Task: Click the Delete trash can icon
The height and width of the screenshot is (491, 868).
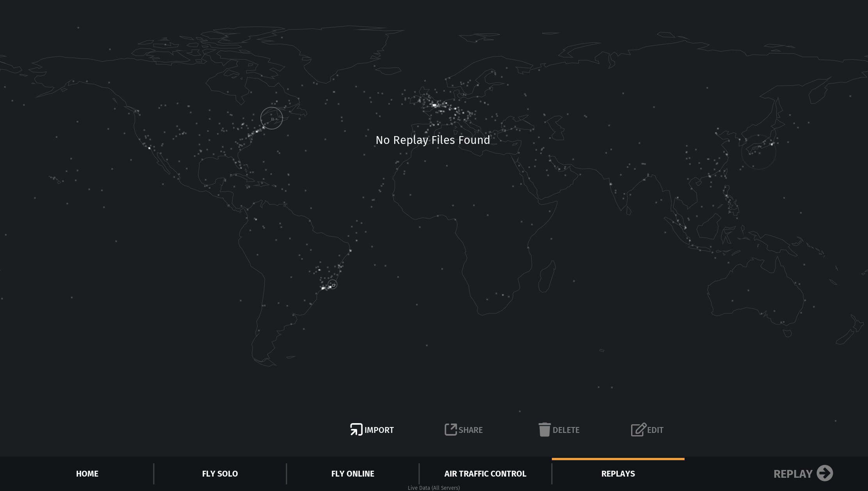Action: [544, 429]
